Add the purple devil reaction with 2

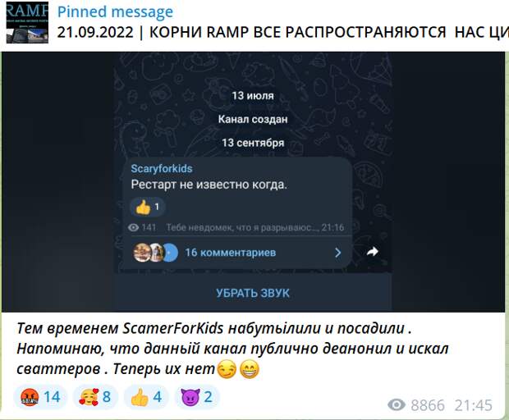tap(197, 397)
